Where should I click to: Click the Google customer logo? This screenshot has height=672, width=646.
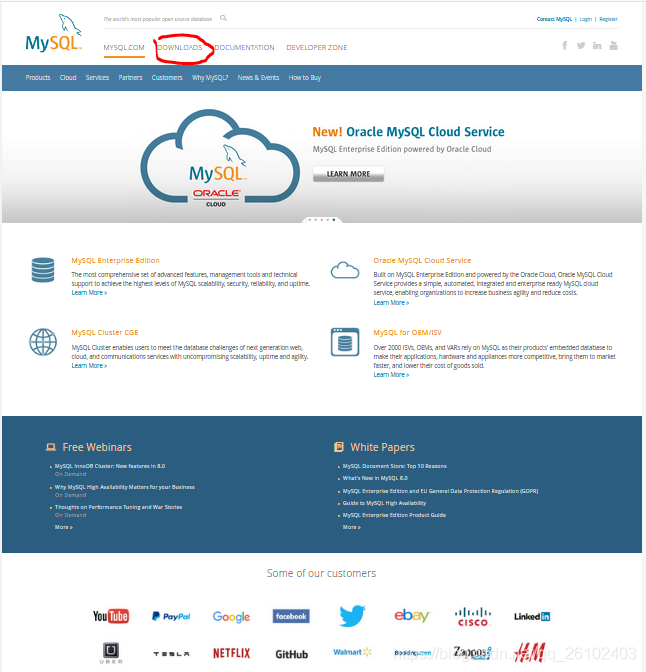[x=231, y=617]
